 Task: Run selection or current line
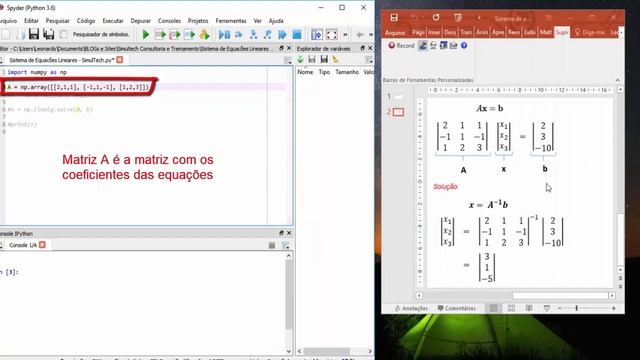click(x=189, y=35)
